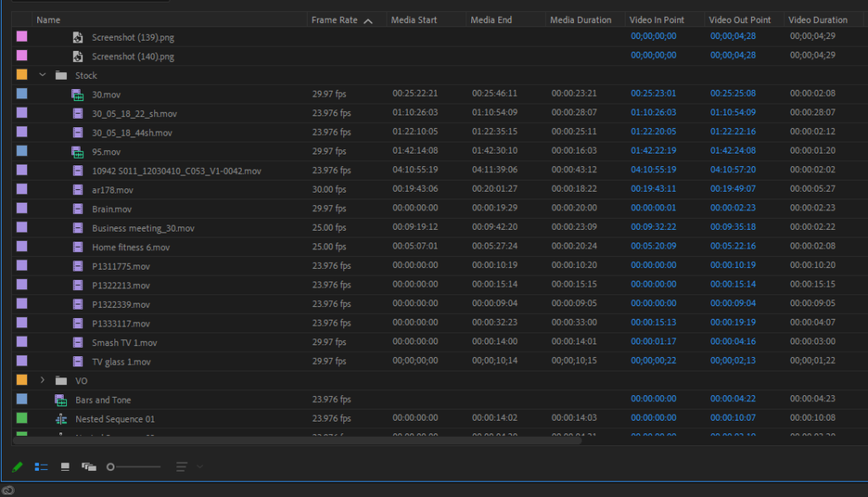This screenshot has height=497, width=868.
Task: Switch to Icon View
Action: 65,466
